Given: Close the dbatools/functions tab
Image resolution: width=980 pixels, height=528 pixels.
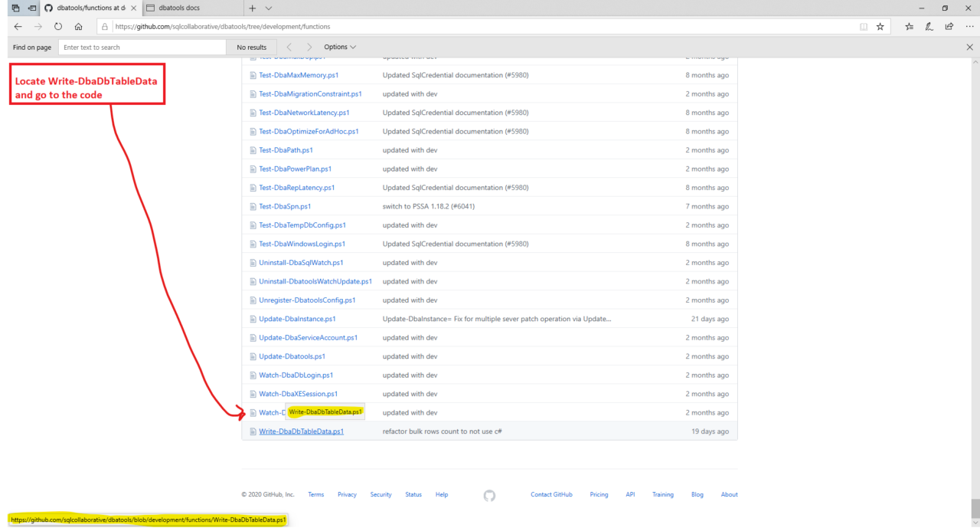Looking at the screenshot, I should click(x=133, y=8).
